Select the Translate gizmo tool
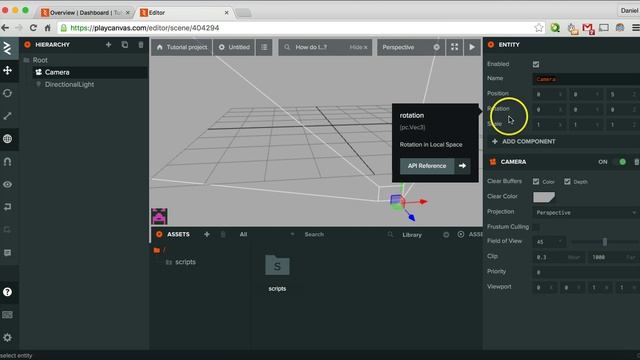This screenshot has height=360, width=640. pyautogui.click(x=7, y=71)
